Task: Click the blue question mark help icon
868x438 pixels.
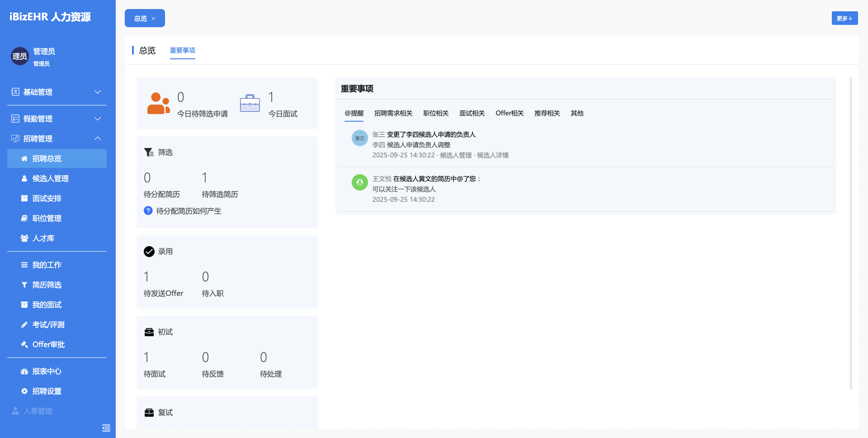Action: point(148,211)
